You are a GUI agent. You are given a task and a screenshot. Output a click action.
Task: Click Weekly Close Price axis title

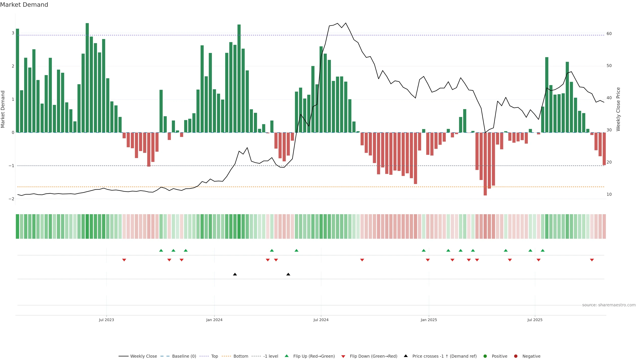(x=618, y=109)
